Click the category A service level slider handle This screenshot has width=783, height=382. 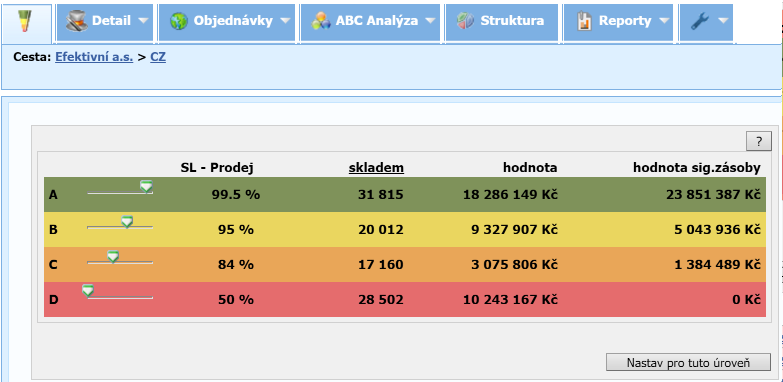click(146, 187)
